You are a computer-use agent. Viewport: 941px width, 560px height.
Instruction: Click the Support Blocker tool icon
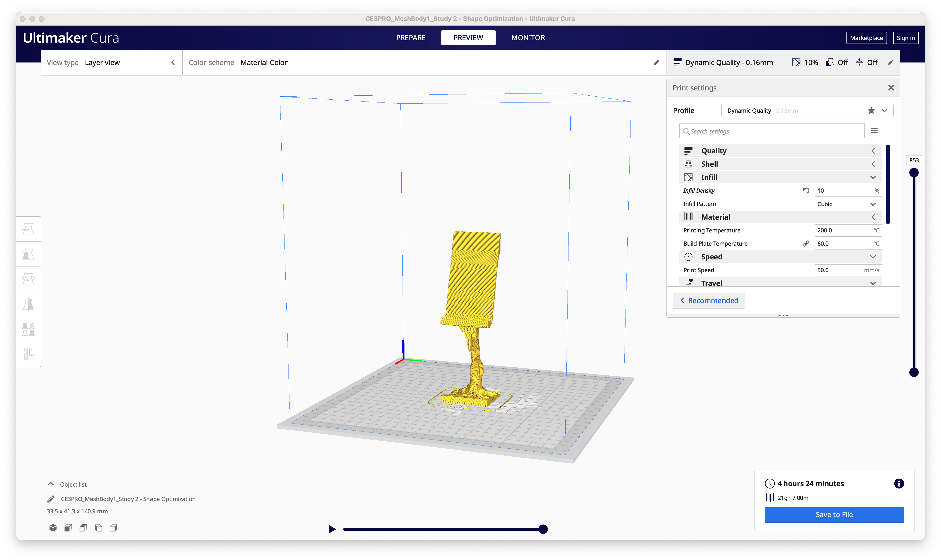[x=28, y=354]
